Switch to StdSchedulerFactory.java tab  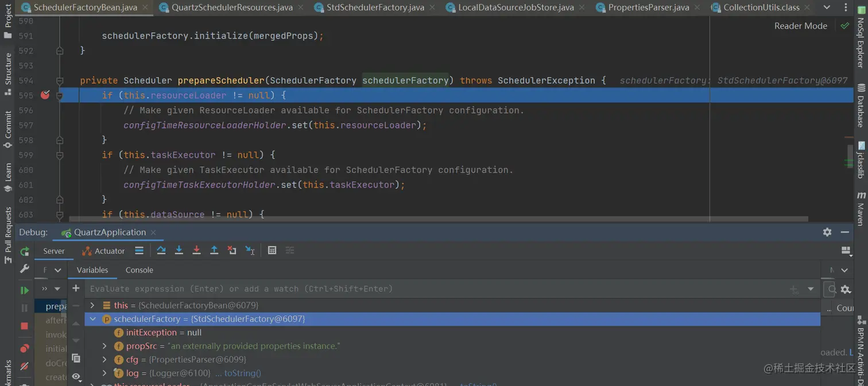375,7
